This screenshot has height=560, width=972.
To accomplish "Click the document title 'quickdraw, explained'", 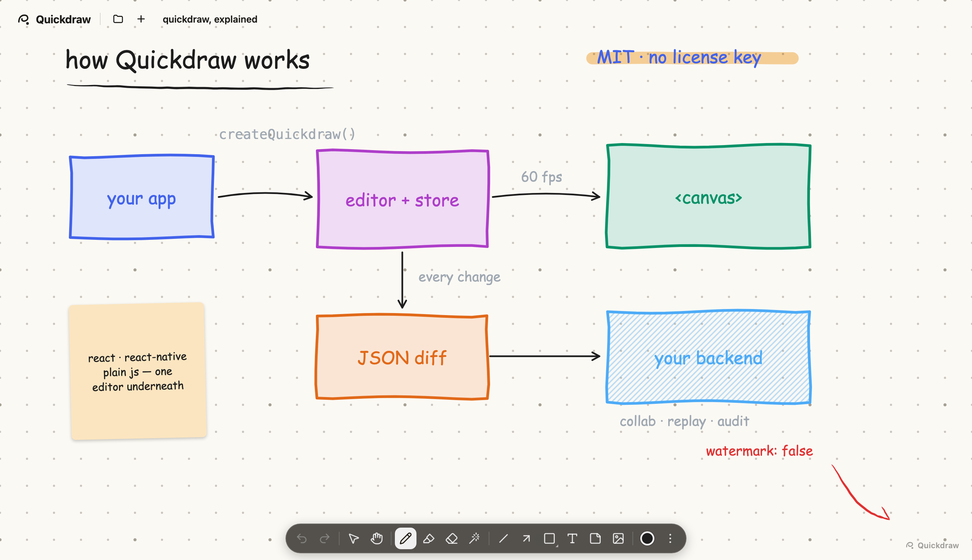I will (x=210, y=19).
